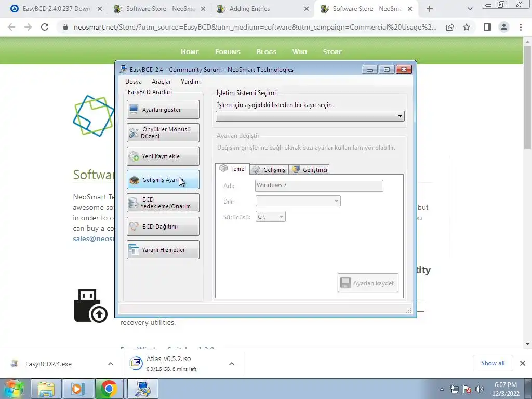
Task: Show hidden tray icons arrow
Action: click(442, 389)
